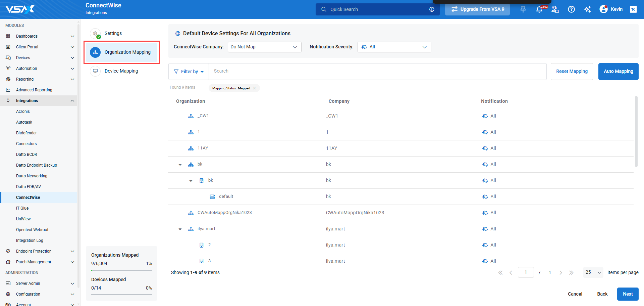Click the Auto Mapping button
This screenshot has width=644, height=306.
pyautogui.click(x=618, y=71)
